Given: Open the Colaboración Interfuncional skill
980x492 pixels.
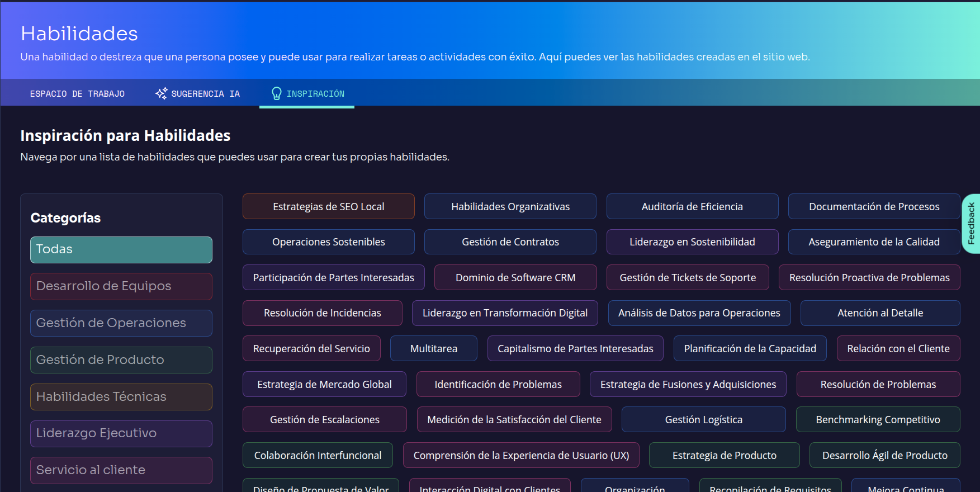Looking at the screenshot, I should [x=318, y=456].
